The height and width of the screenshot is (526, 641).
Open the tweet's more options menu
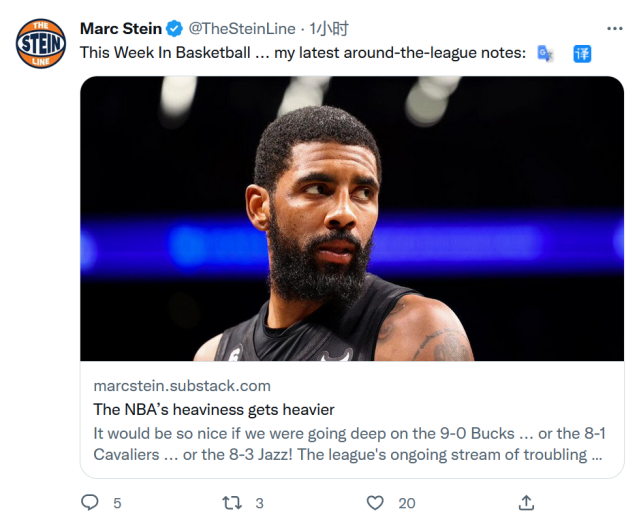click(x=614, y=28)
